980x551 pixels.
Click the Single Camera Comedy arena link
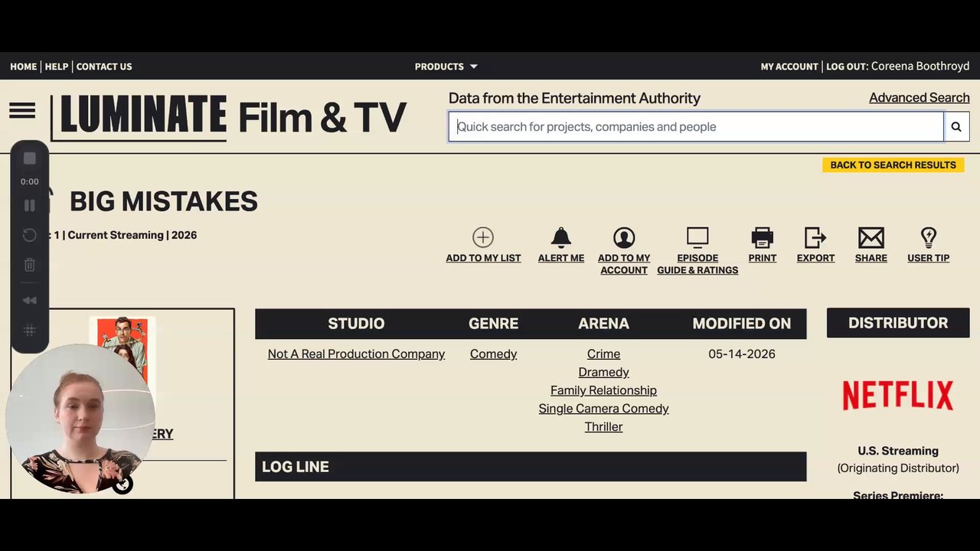point(603,409)
